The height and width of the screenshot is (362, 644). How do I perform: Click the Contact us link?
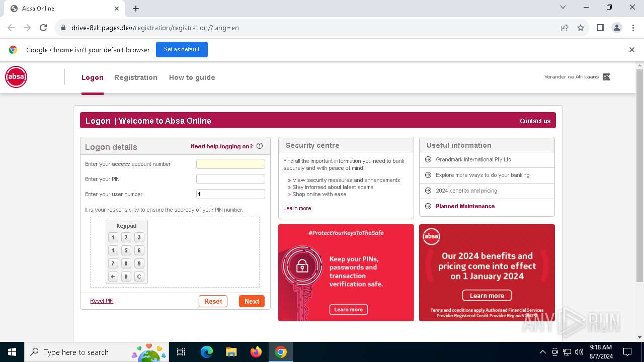click(535, 121)
